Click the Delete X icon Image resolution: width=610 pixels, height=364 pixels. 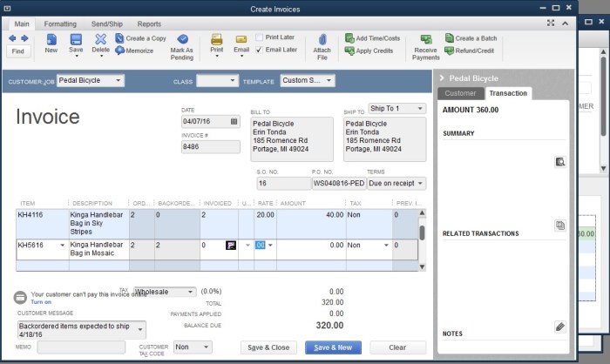tap(101, 39)
